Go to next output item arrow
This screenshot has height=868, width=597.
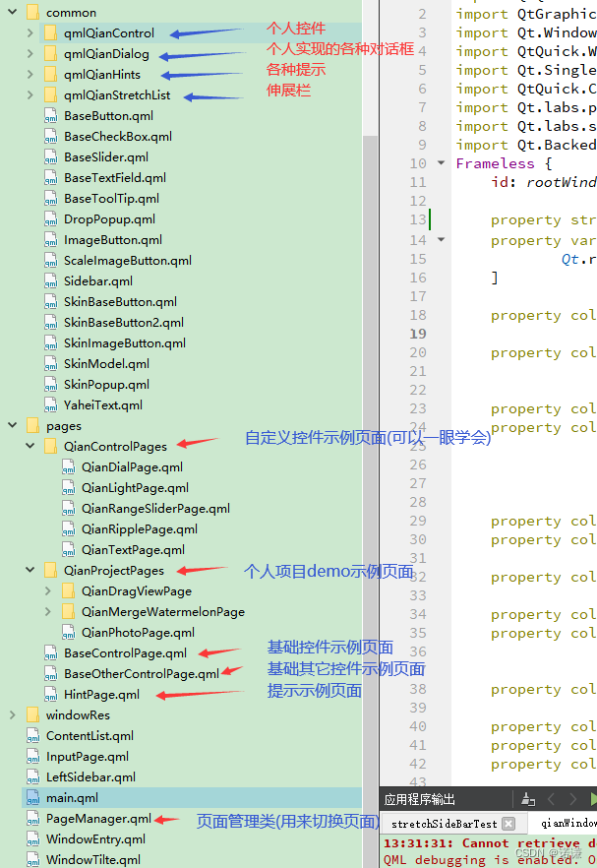click(572, 799)
